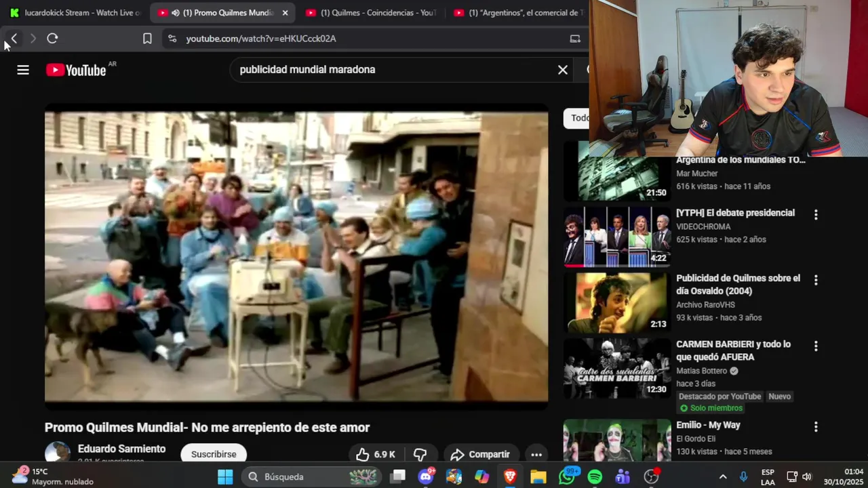This screenshot has height=488, width=868.
Task: Open Discord from the taskbar
Action: 426,476
